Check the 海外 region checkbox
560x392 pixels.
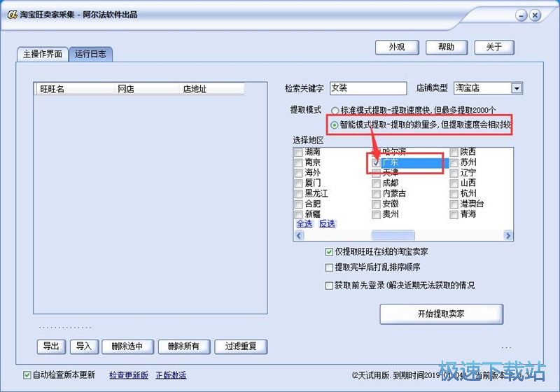tap(298, 173)
